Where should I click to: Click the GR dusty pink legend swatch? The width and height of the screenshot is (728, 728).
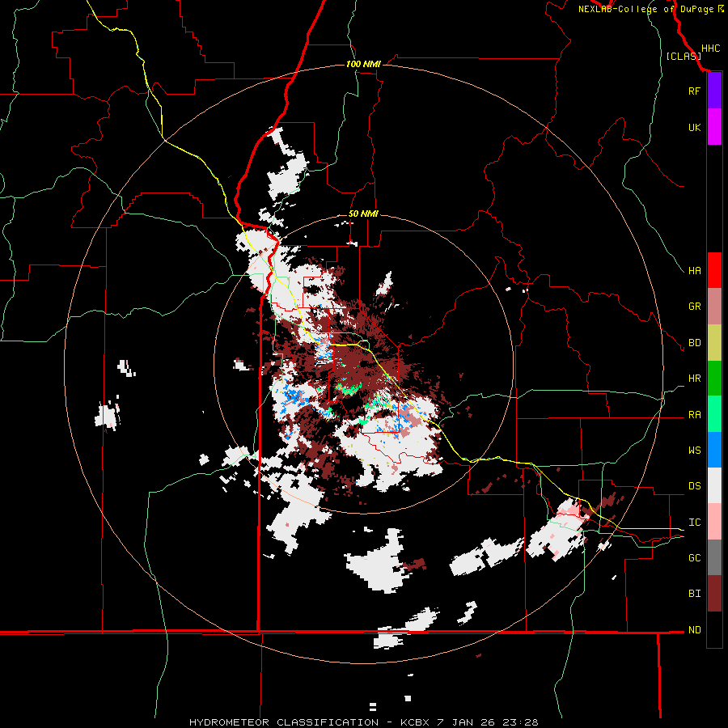714,307
